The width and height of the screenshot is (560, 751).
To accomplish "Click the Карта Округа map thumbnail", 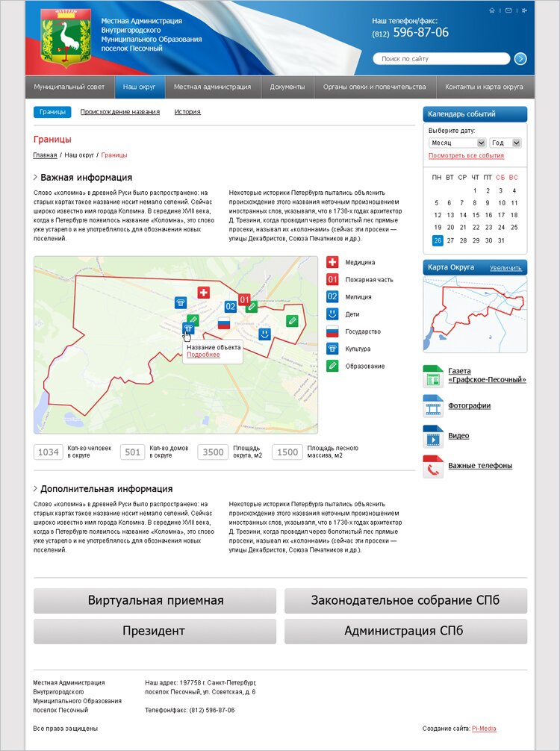I will click(475, 314).
